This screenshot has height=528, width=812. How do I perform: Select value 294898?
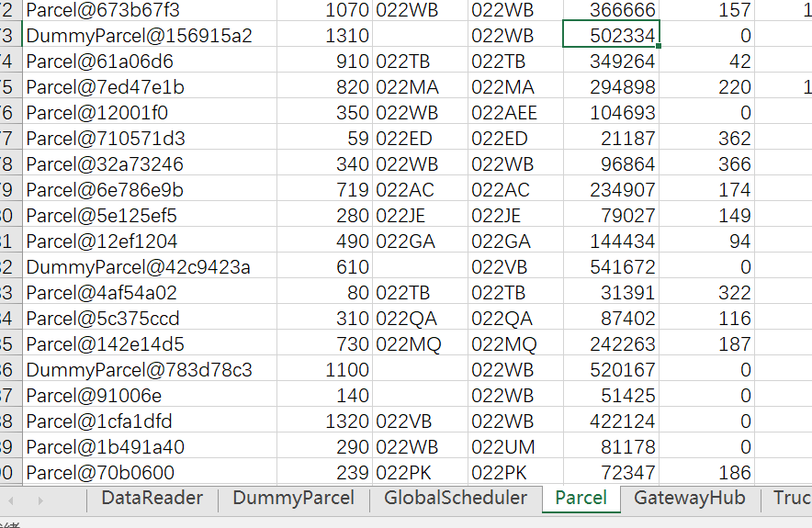point(611,85)
